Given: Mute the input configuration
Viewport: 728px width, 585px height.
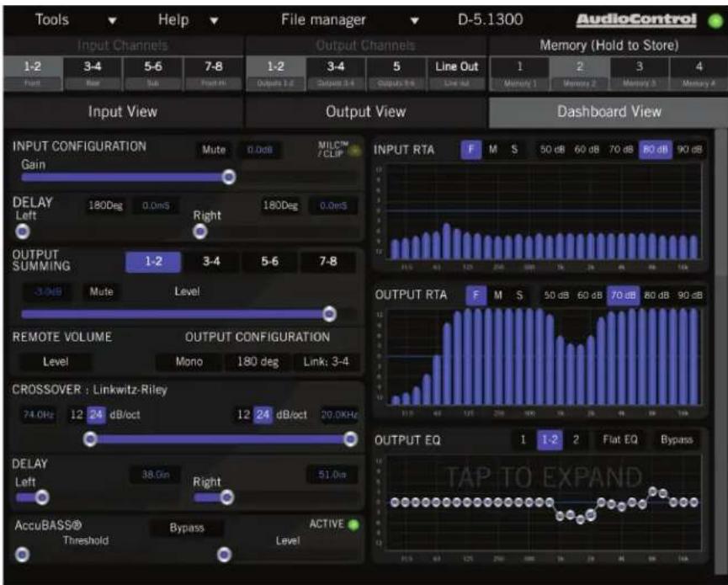Looking at the screenshot, I should click(214, 150).
